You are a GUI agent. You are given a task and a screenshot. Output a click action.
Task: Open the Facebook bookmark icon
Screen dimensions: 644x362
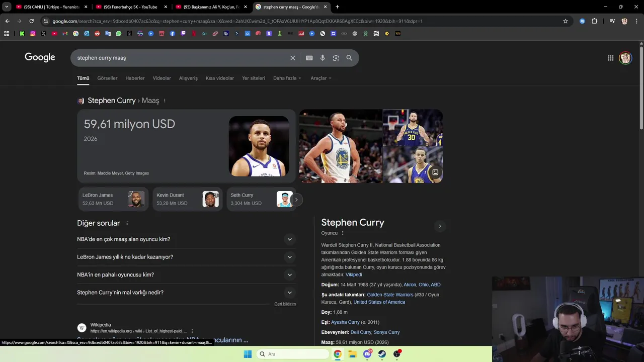(x=173, y=34)
